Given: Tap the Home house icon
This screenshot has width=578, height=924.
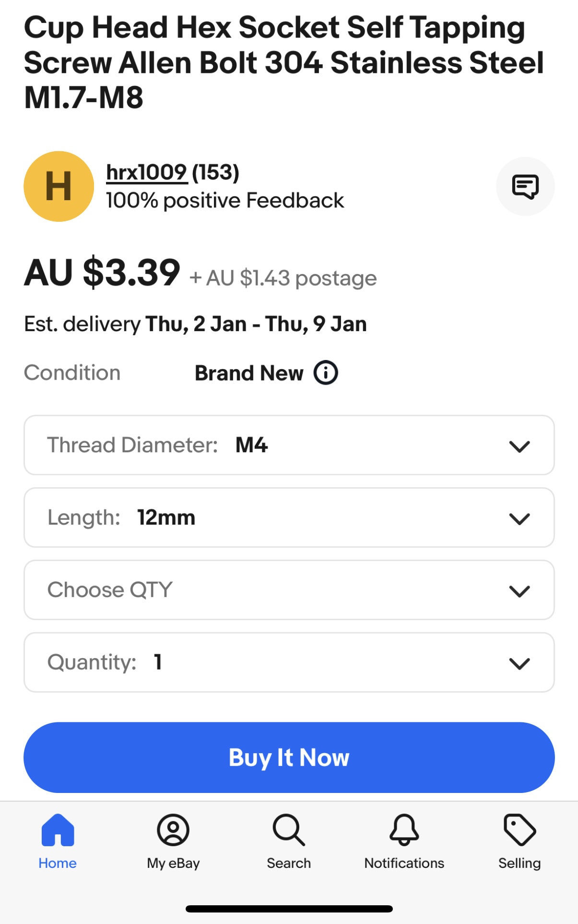Looking at the screenshot, I should point(58,829).
